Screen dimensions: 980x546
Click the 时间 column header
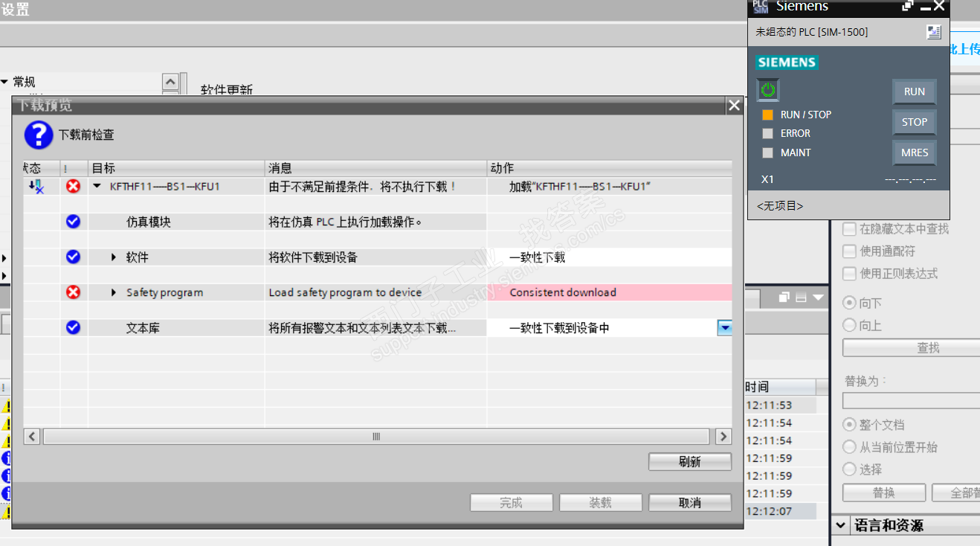(x=779, y=387)
